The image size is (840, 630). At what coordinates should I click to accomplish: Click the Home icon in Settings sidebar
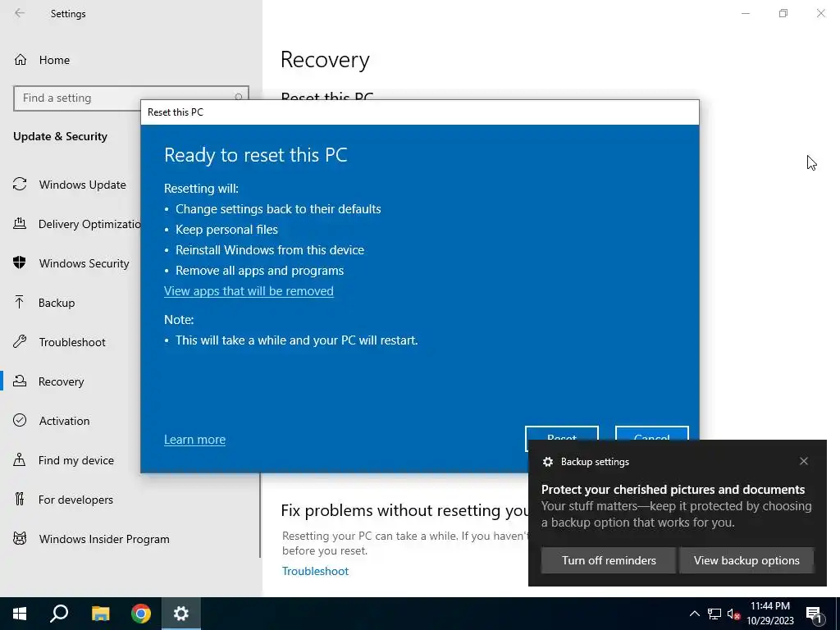click(x=21, y=59)
